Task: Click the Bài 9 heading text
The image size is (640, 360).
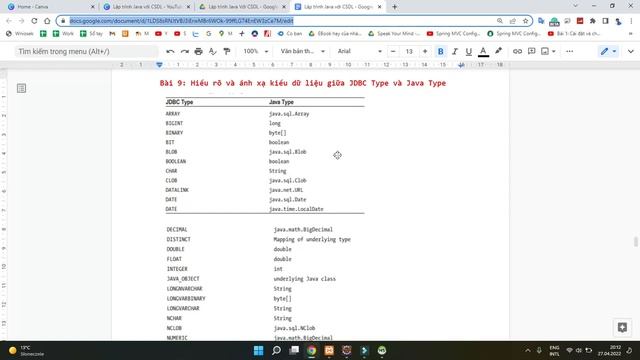Action: pyautogui.click(x=302, y=83)
